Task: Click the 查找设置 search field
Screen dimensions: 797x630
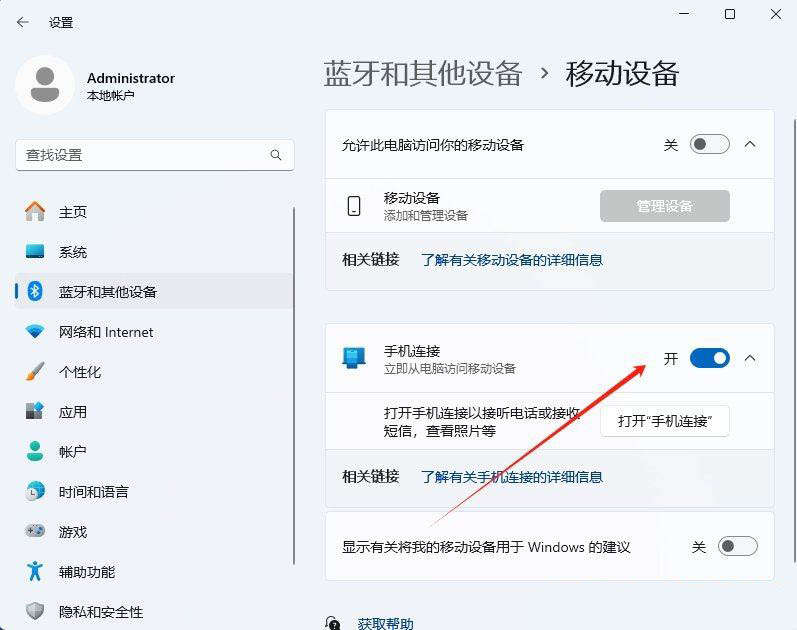Action: [140, 155]
